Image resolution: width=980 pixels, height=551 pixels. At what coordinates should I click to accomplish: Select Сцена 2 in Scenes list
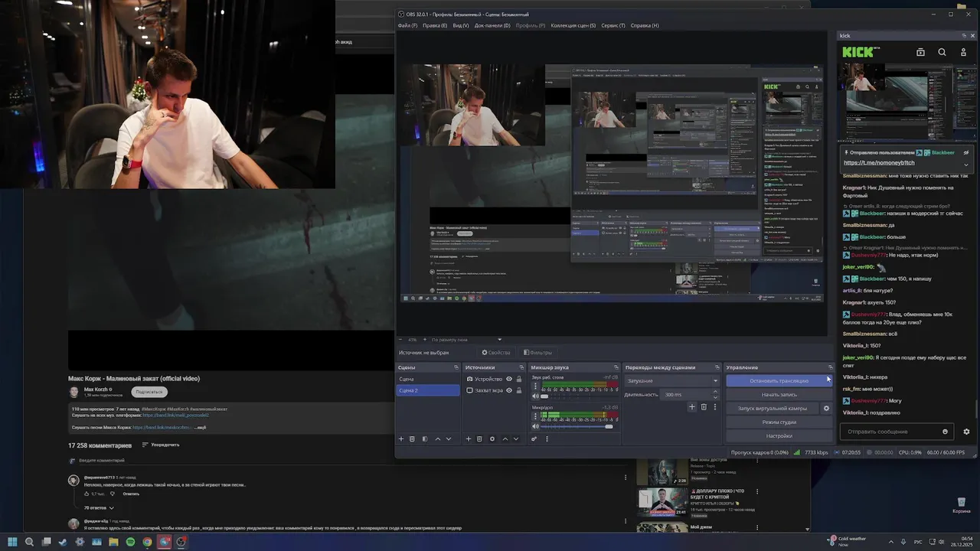pyautogui.click(x=429, y=390)
